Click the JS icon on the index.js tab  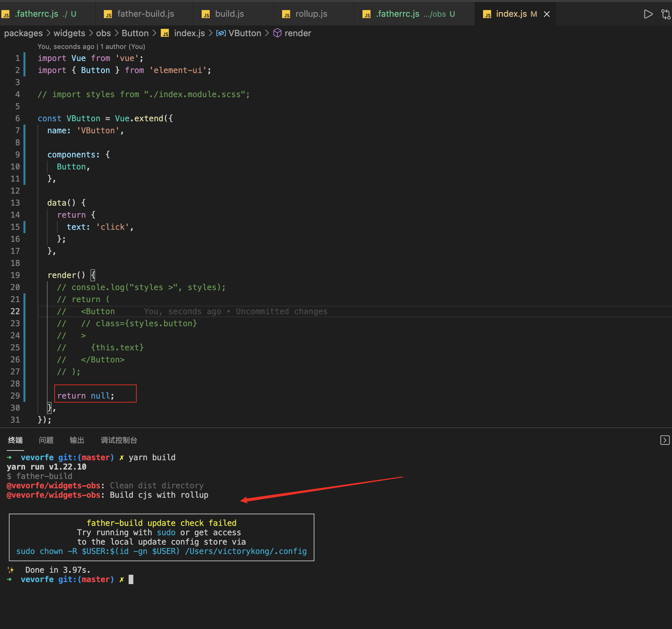[x=487, y=14]
